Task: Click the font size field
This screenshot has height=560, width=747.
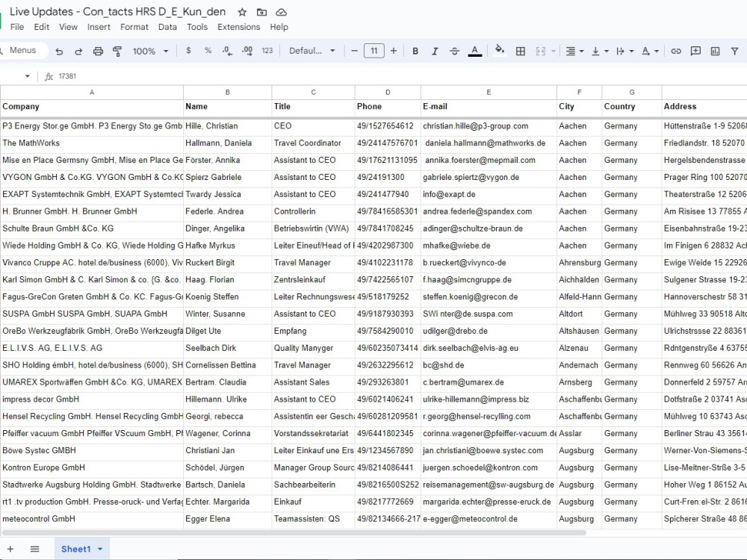Action: point(374,51)
